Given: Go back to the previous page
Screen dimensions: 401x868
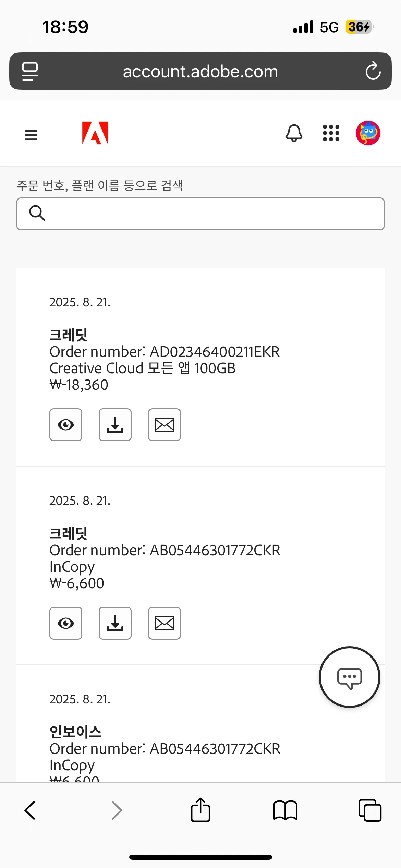Looking at the screenshot, I should pos(30,810).
